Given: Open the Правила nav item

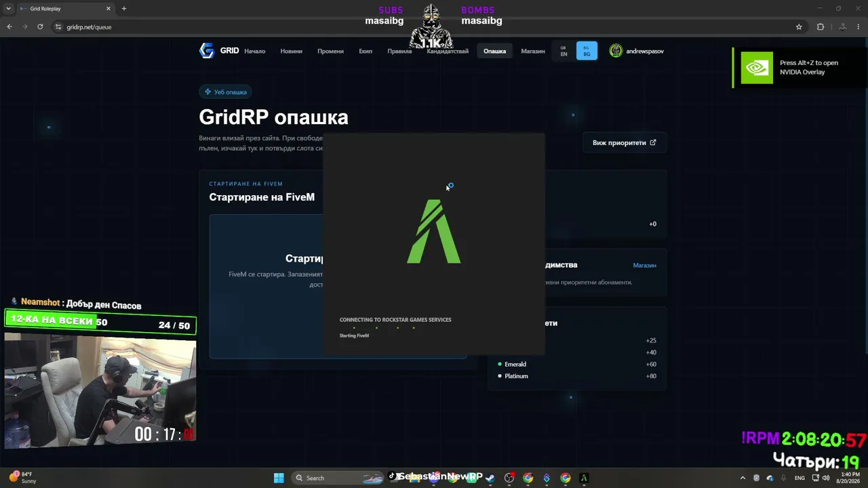Looking at the screenshot, I should click(x=399, y=52).
